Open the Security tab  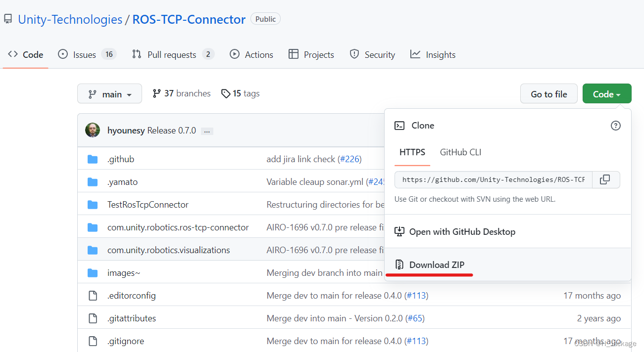coord(372,55)
